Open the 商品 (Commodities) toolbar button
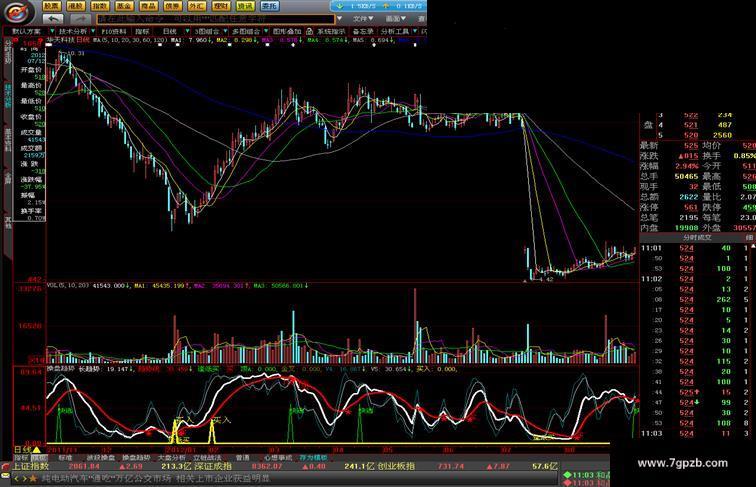The image size is (756, 487). coord(148,6)
